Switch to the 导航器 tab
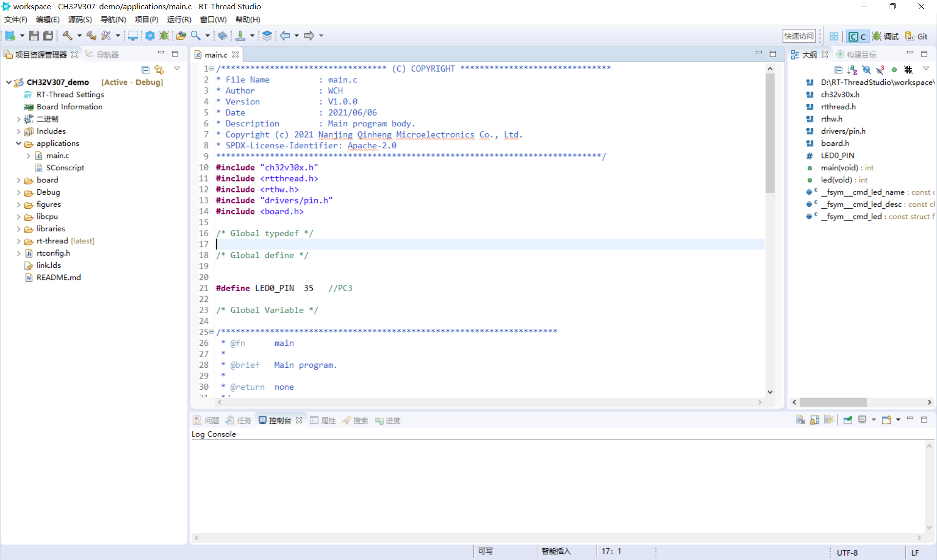 pyautogui.click(x=102, y=54)
